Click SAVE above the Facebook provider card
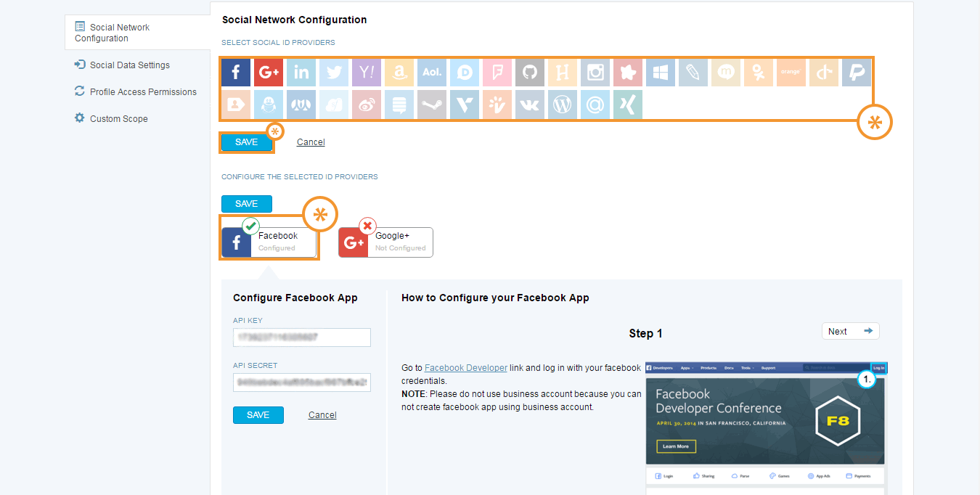Viewport: 980px width, 495px height. point(247,204)
